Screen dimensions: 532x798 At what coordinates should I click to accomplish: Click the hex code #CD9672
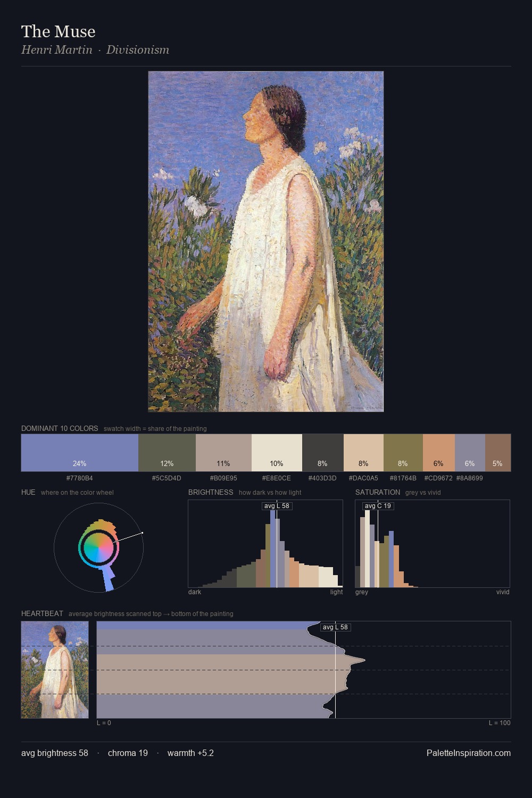click(x=438, y=478)
